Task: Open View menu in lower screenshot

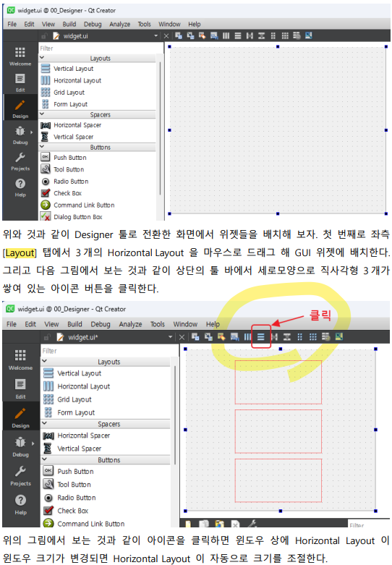Action: tap(51, 324)
